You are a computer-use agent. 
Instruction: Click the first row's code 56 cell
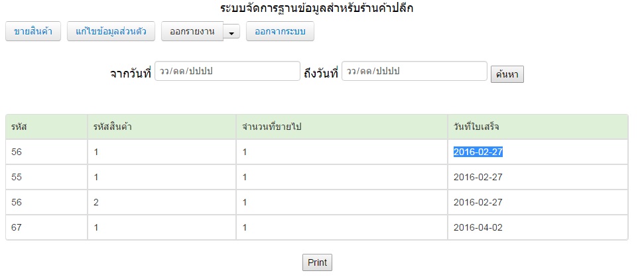(18, 152)
